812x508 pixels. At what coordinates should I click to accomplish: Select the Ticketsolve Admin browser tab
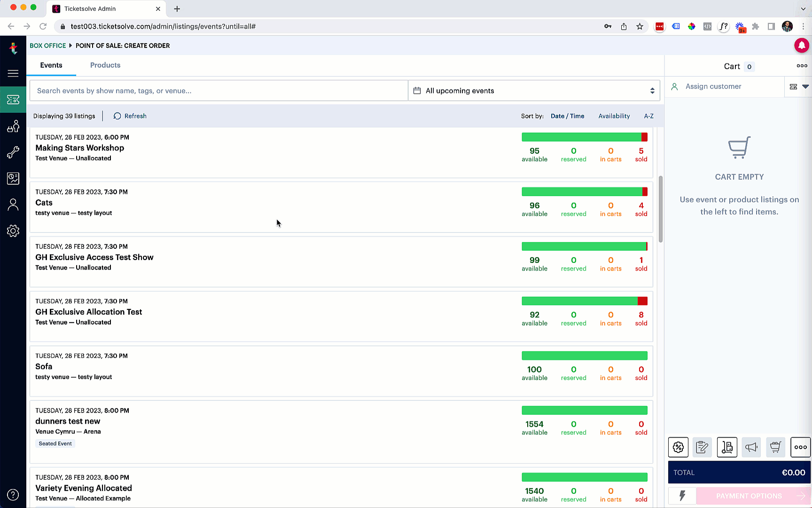tap(106, 8)
